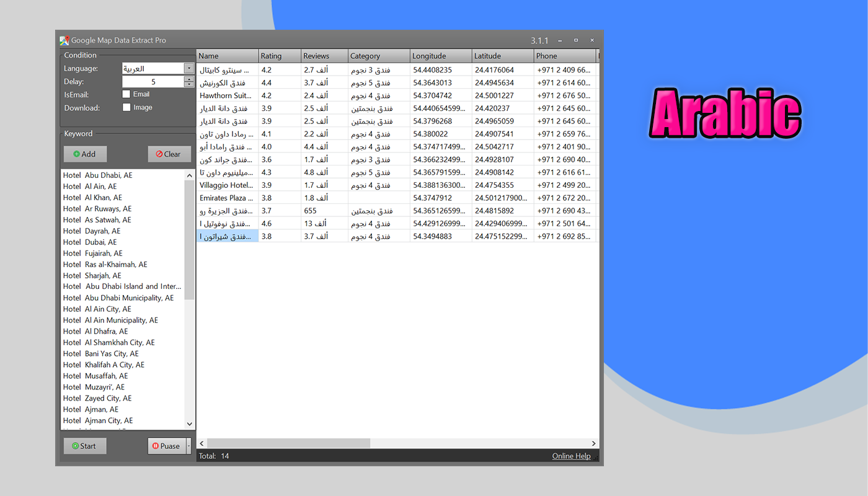Click inside the Delay value field
This screenshot has width=868, height=496.
[153, 82]
